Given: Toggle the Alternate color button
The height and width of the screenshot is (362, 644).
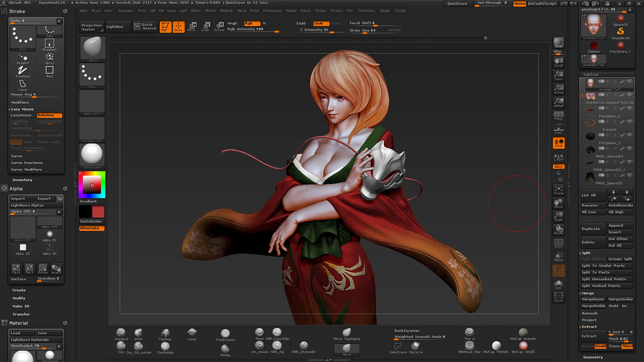Looking at the screenshot, I should (92, 228).
